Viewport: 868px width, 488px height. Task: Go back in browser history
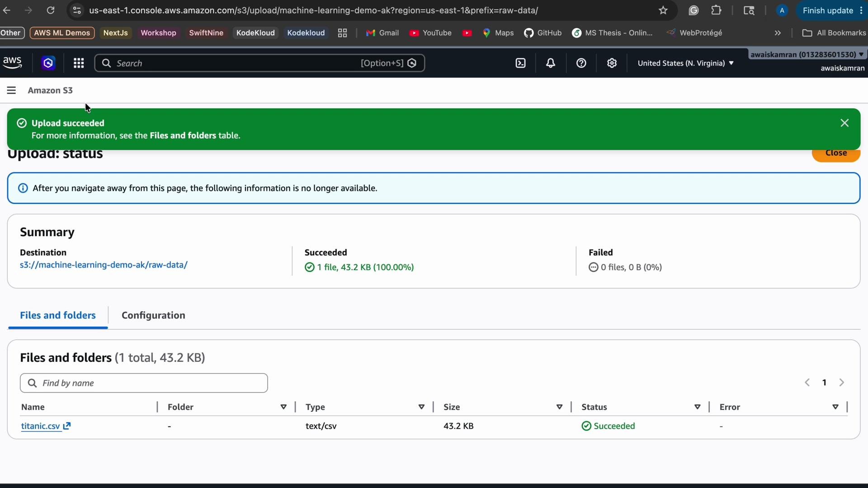click(7, 10)
